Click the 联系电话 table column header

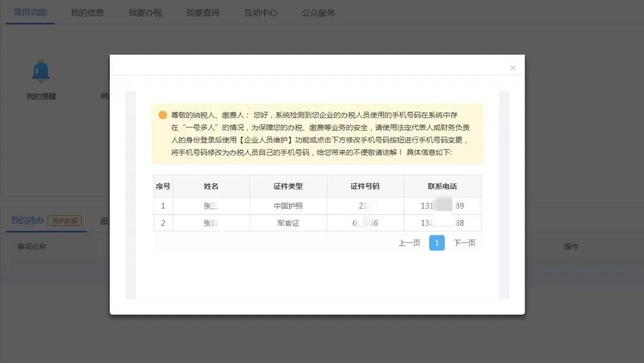442,186
